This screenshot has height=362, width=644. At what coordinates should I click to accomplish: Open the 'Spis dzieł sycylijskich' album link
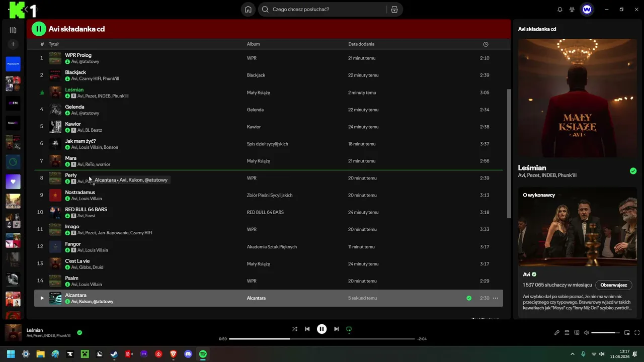267,144
